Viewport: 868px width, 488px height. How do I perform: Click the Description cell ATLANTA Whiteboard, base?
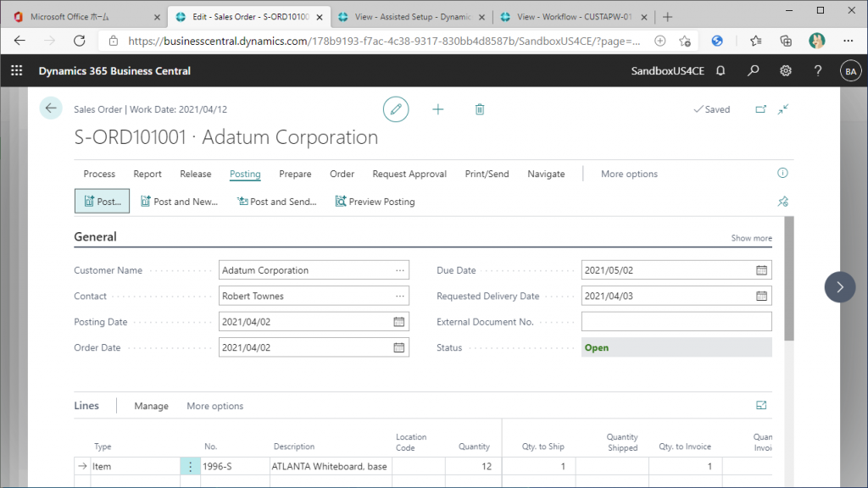[331, 467]
